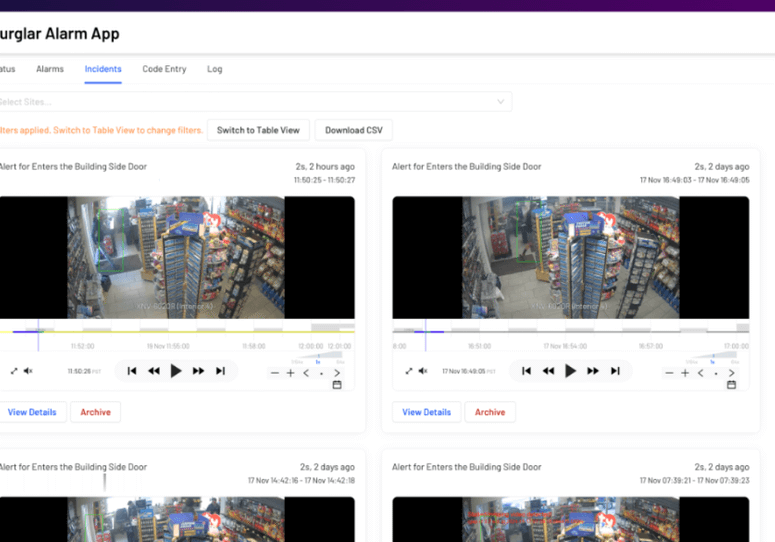Switch to the Code Entry tab
The image size is (775, 542).
[x=164, y=69]
